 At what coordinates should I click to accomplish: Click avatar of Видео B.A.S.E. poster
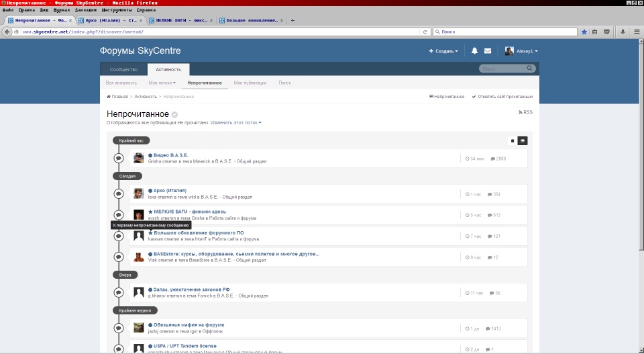(139, 158)
